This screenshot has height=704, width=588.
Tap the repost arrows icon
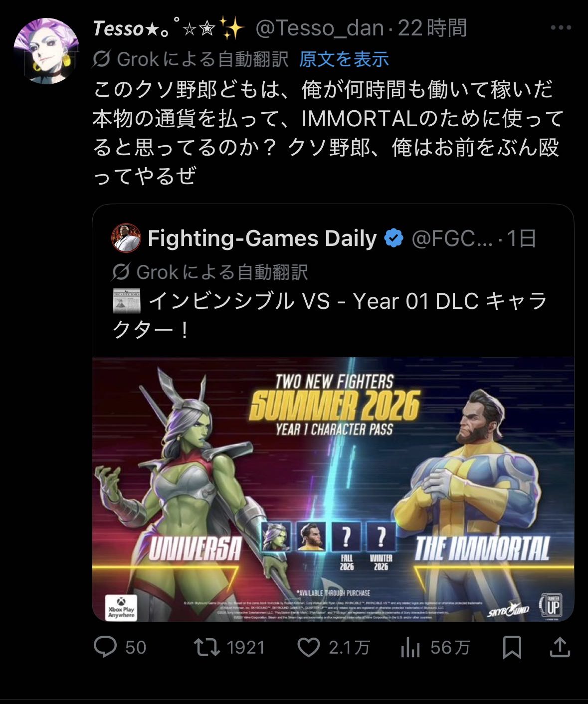pos(207,647)
